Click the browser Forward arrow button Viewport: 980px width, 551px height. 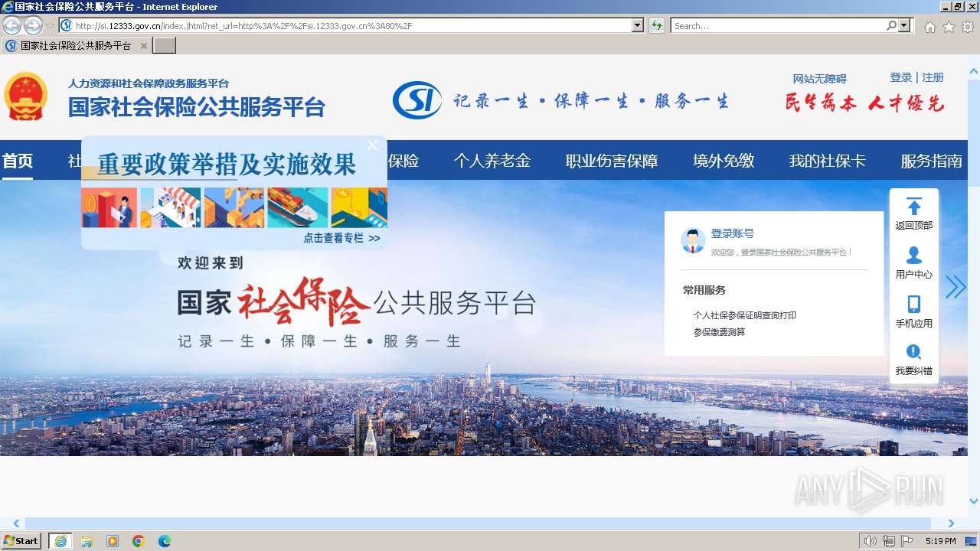tap(33, 25)
